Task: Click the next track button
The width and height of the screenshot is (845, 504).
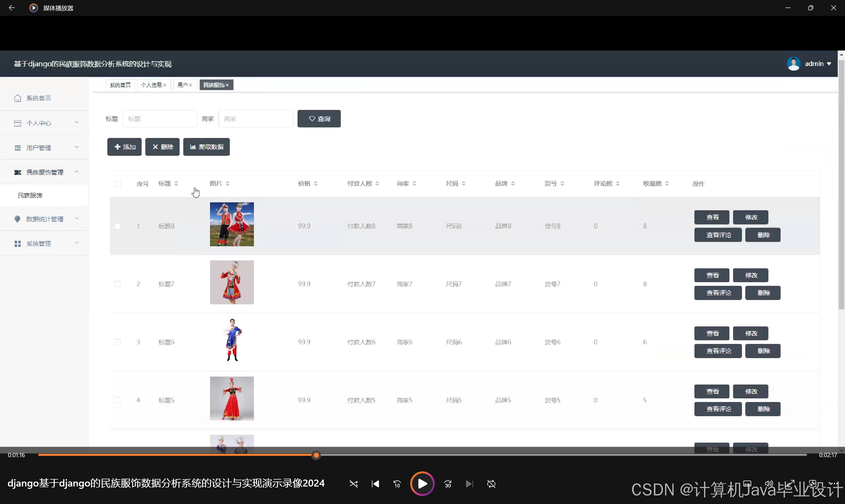Action: [x=469, y=484]
